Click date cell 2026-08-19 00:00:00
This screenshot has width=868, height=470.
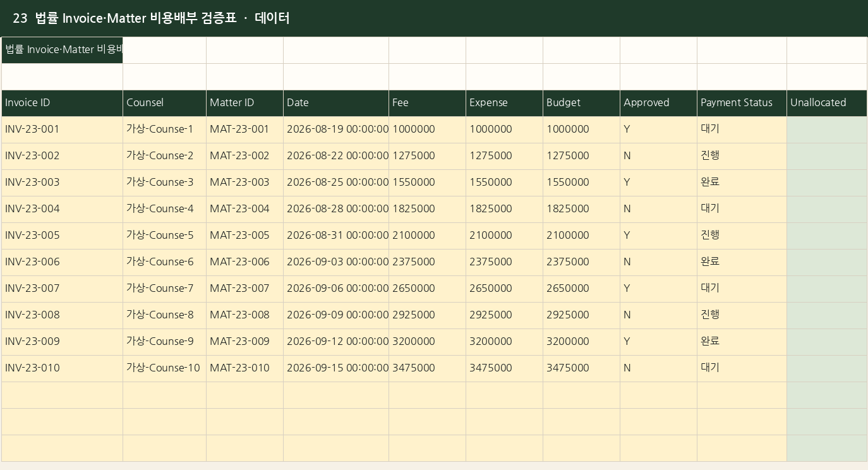click(336, 130)
